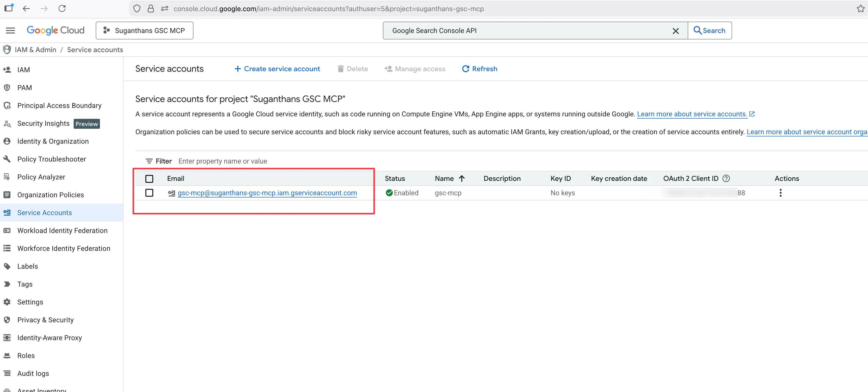
Task: Click the OAuth 2 Client ID help icon
Action: (x=726, y=178)
